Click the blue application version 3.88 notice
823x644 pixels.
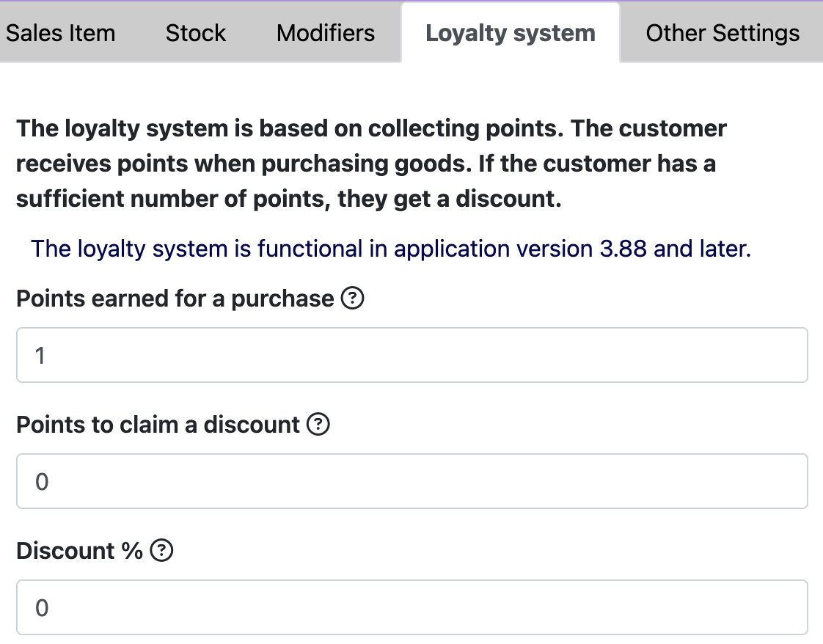391,249
